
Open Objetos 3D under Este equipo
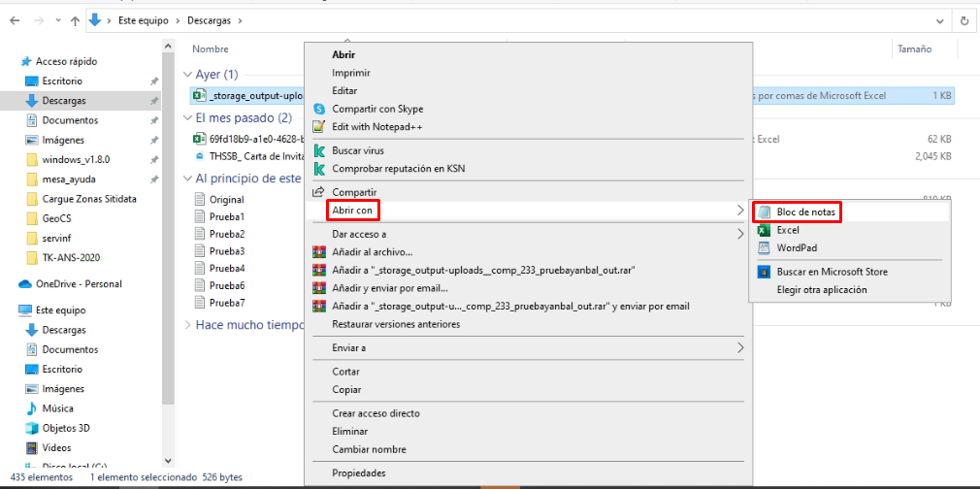coord(66,428)
